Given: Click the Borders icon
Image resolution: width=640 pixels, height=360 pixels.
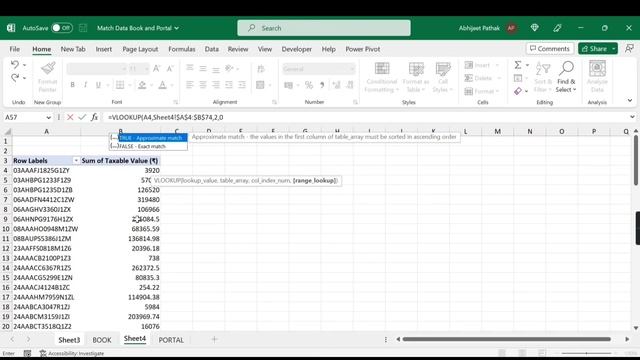Looking at the screenshot, I should tap(120, 85).
